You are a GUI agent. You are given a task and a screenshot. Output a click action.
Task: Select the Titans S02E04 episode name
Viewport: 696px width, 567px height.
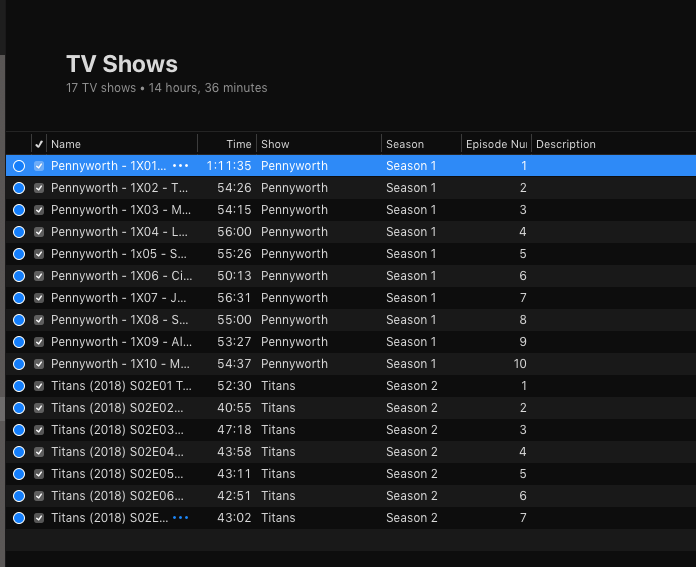click(117, 452)
